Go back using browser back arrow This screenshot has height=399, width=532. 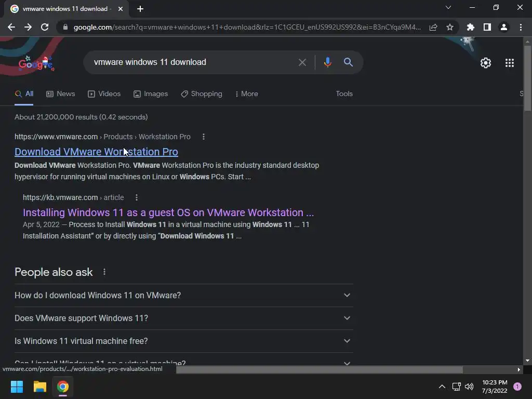tap(11, 27)
